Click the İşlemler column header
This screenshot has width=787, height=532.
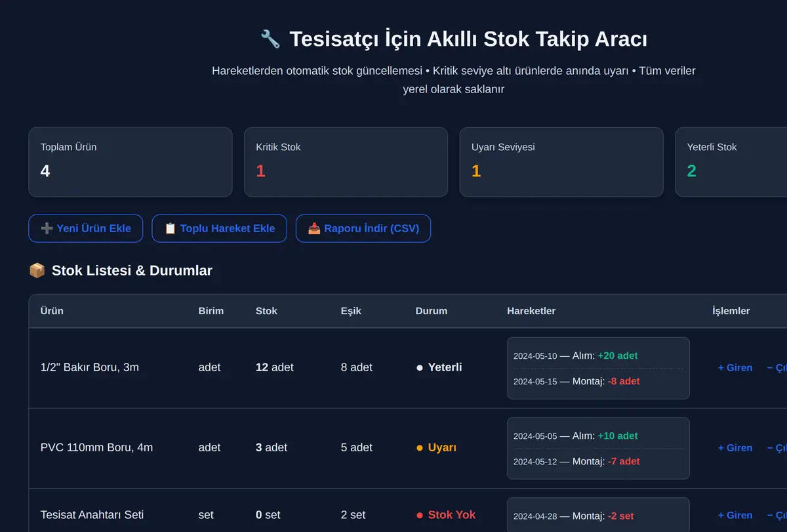coord(731,311)
